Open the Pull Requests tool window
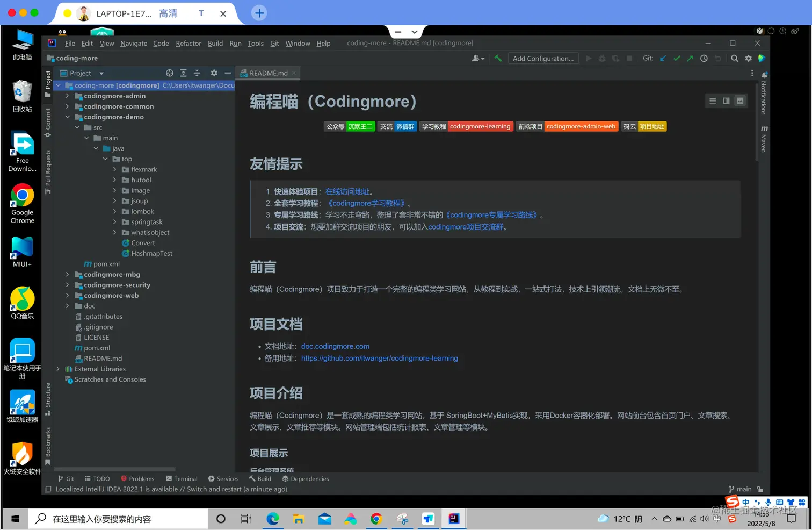This screenshot has height=530, width=812. (x=48, y=172)
